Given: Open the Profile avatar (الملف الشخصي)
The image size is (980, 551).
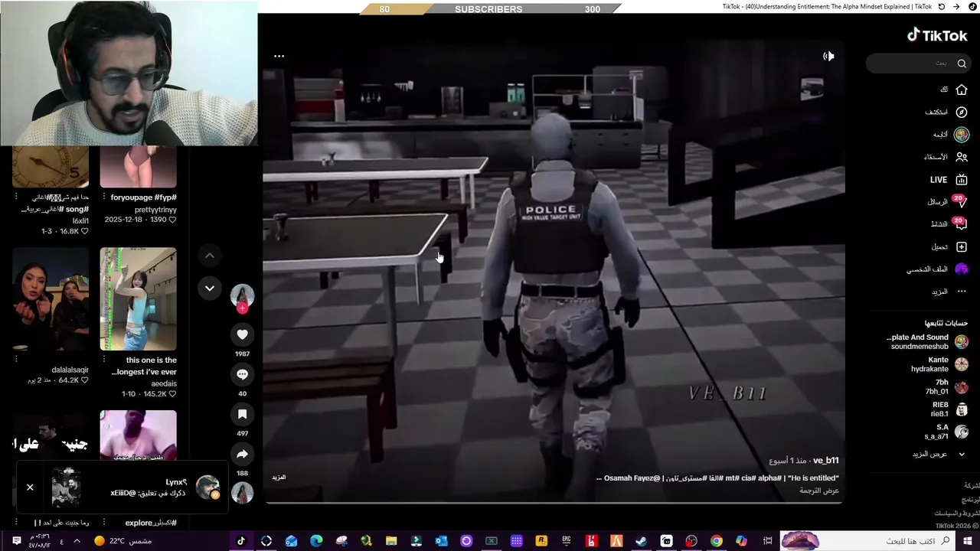Looking at the screenshot, I should (962, 269).
